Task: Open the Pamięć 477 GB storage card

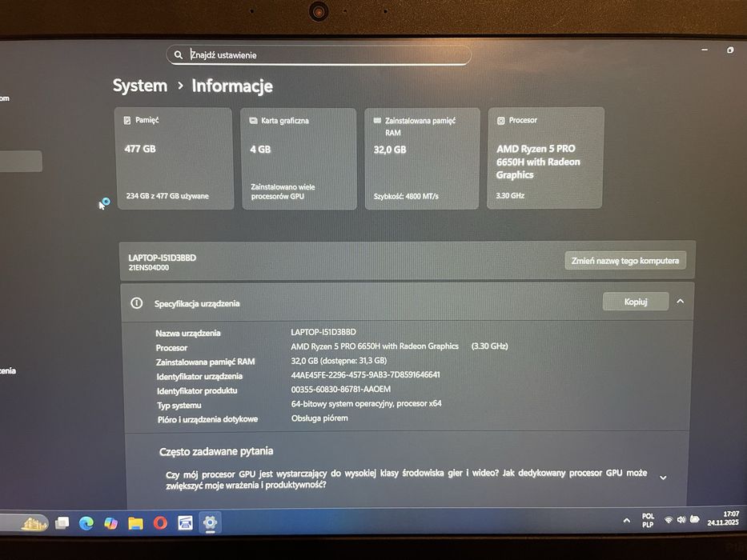Action: point(175,158)
